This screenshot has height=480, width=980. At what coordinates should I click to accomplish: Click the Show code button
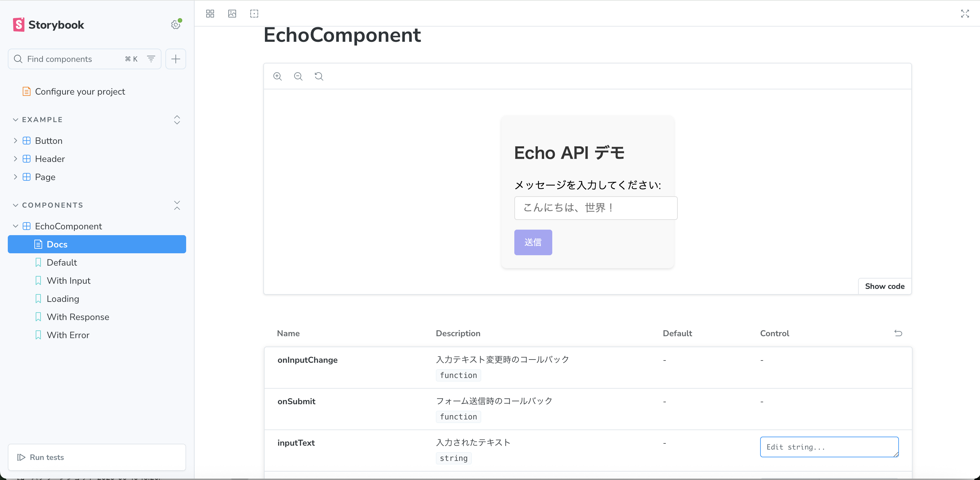pyautogui.click(x=885, y=286)
